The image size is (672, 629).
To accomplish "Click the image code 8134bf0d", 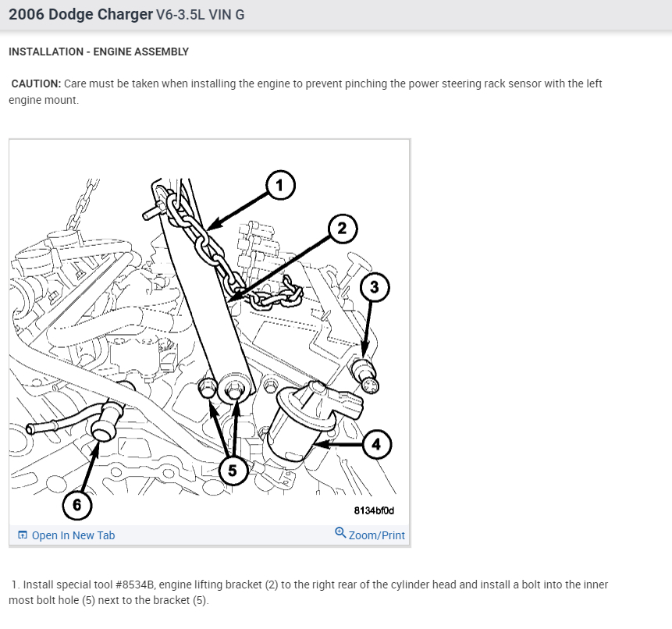I will coord(374,510).
